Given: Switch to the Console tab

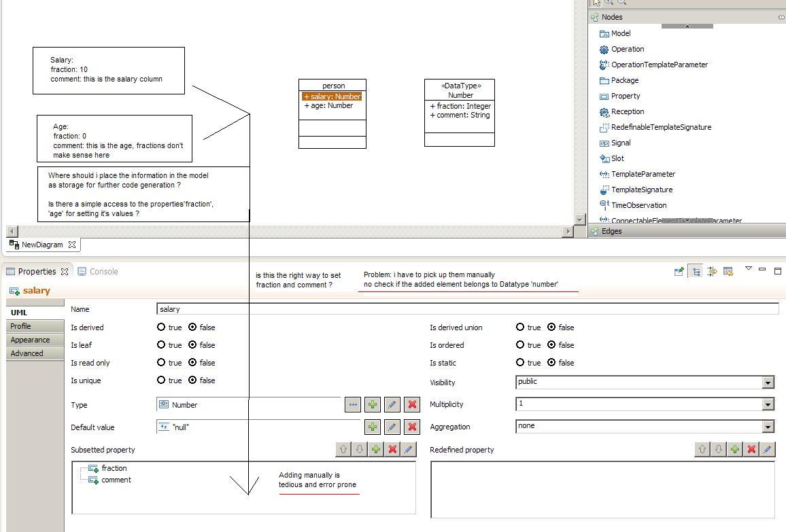Looking at the screenshot, I should [98, 272].
